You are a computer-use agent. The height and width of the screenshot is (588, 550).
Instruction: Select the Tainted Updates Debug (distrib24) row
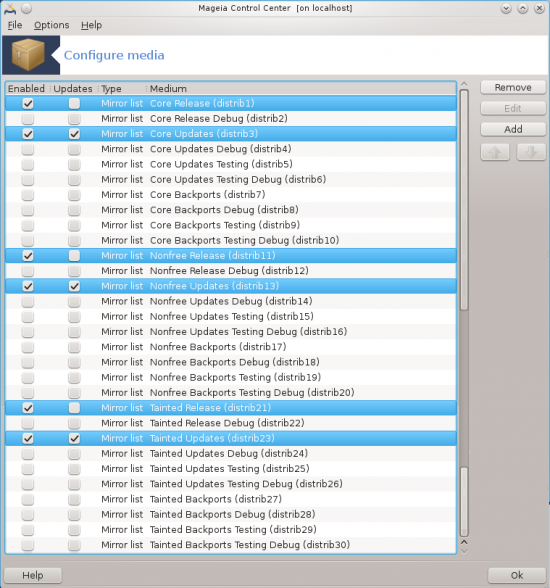(231, 454)
